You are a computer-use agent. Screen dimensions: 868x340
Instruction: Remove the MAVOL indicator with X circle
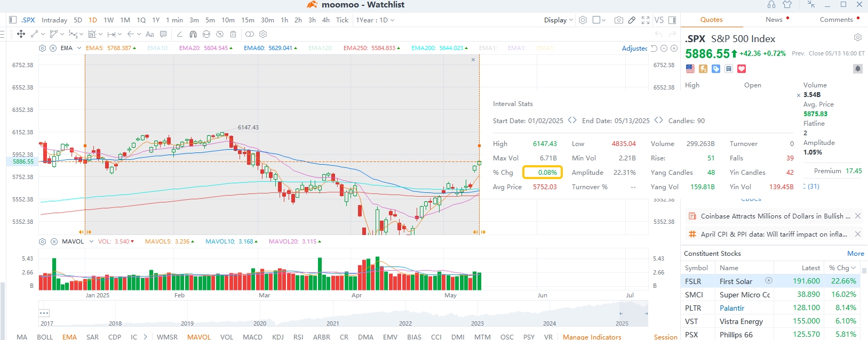(x=54, y=241)
